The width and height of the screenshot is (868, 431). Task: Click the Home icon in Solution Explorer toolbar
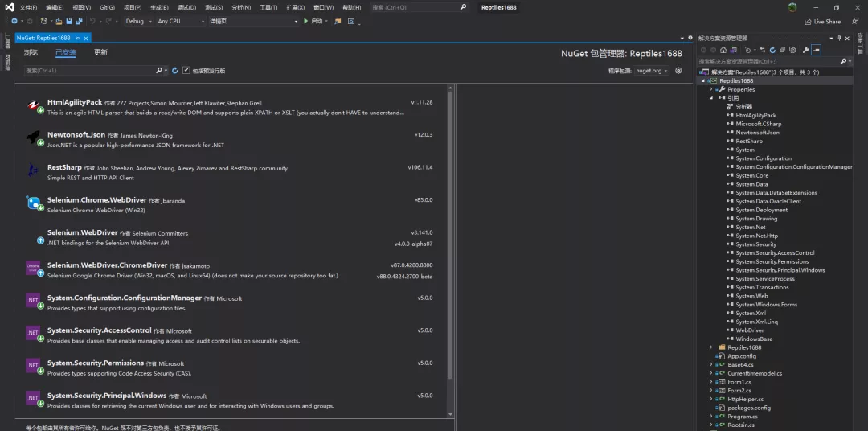pos(723,50)
